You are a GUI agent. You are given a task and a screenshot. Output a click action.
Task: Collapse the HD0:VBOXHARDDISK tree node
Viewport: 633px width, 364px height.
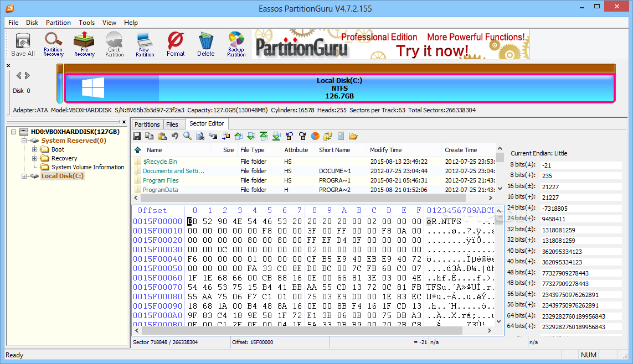(14, 132)
